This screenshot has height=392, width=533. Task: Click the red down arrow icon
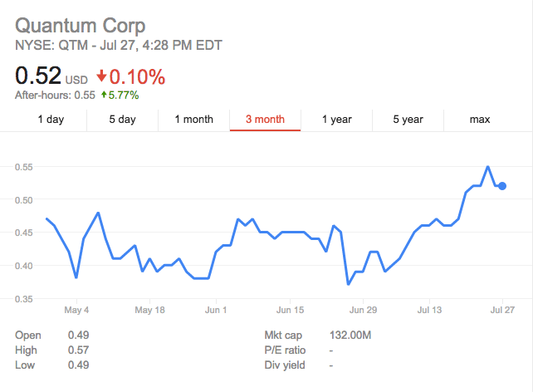pyautogui.click(x=101, y=76)
